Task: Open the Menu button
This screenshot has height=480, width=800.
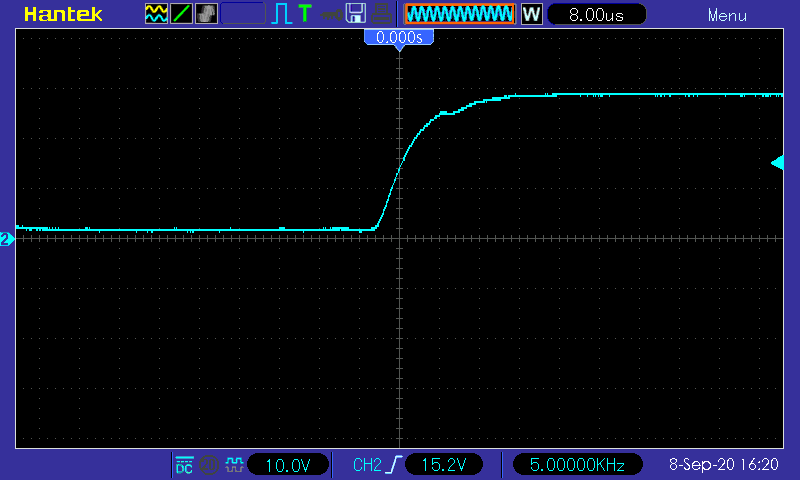Action: tap(727, 15)
